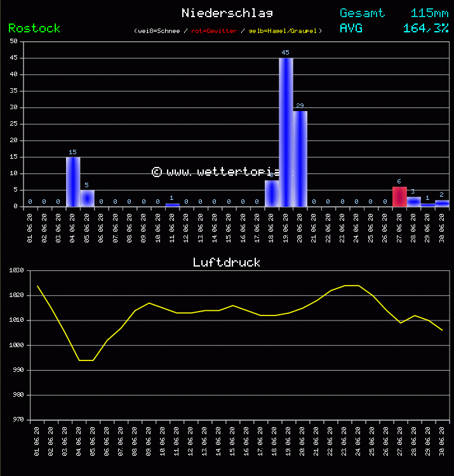Click the 1030 label on the pressure axis
Viewport: 454px width, 476px height.
point(16,270)
